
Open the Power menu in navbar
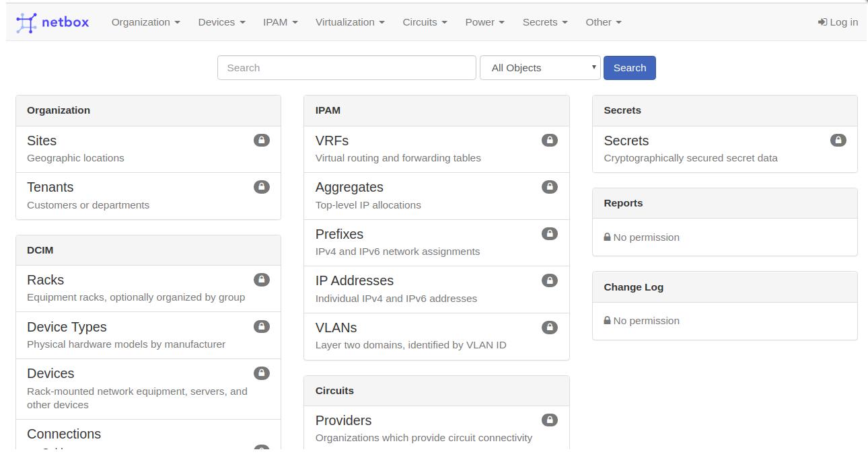click(x=484, y=22)
